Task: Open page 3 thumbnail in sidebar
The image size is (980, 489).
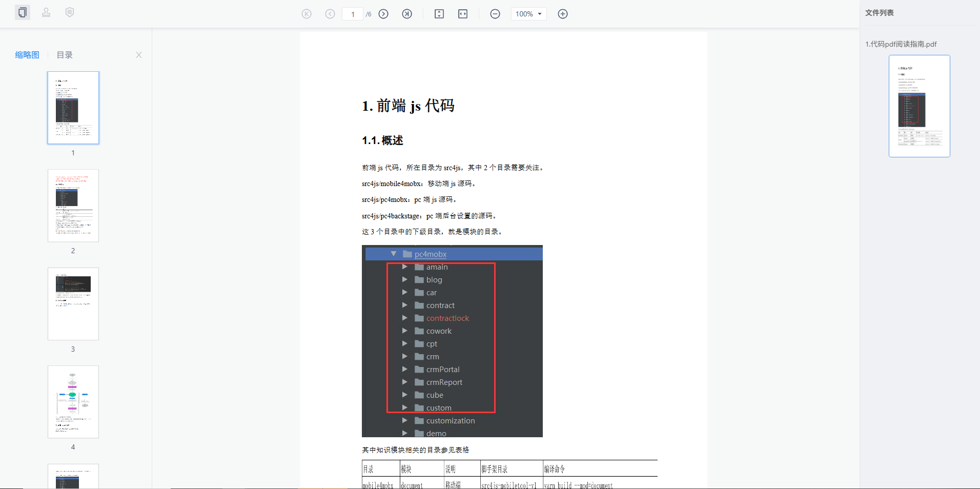Action: coord(73,304)
